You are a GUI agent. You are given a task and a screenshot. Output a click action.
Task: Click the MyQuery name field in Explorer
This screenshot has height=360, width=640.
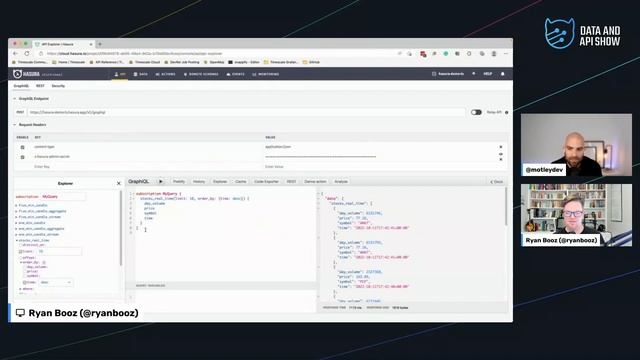[64, 197]
